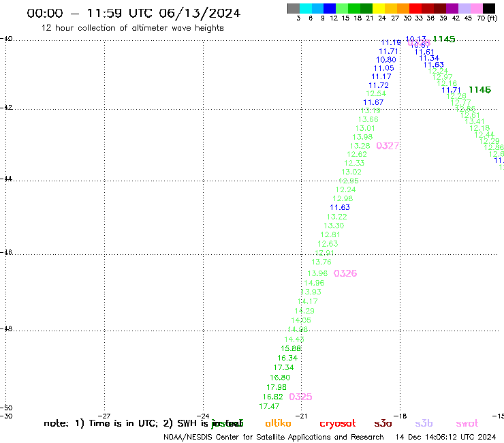Click the blue wave height value '10.80'
This screenshot has width=504, height=443.
pos(386,59)
